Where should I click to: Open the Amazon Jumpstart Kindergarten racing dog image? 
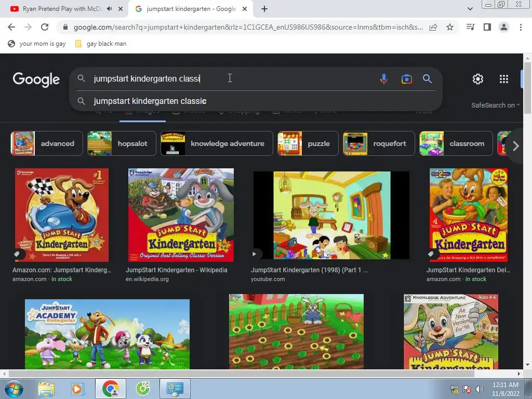click(x=62, y=215)
